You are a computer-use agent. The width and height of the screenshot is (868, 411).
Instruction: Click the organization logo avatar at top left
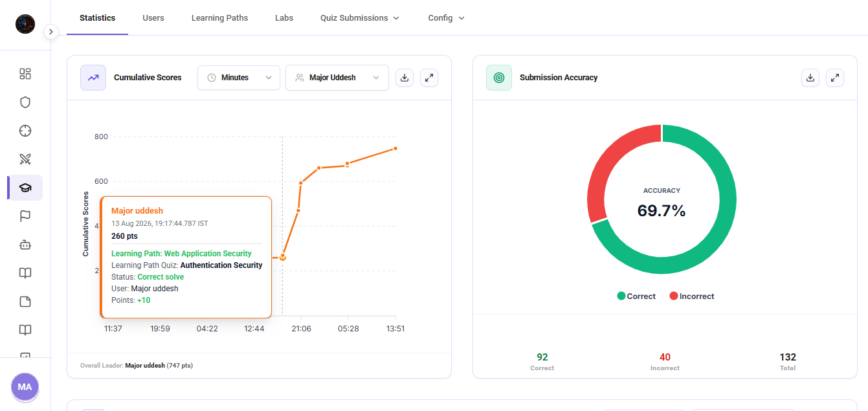[25, 24]
